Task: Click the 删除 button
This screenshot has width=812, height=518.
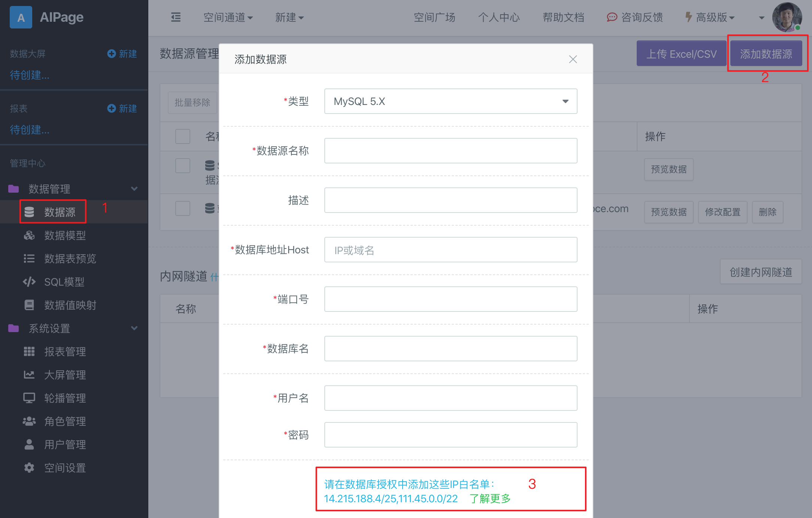Action: pyautogui.click(x=767, y=212)
